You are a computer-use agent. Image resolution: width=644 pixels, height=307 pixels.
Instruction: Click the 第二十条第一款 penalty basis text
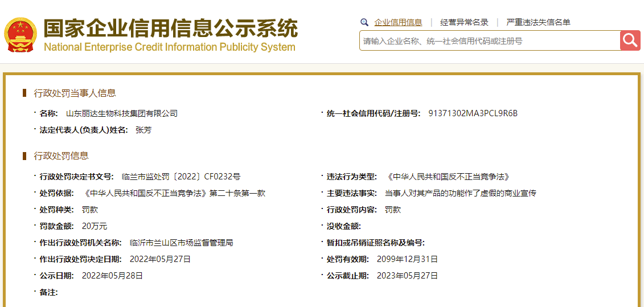point(237,194)
